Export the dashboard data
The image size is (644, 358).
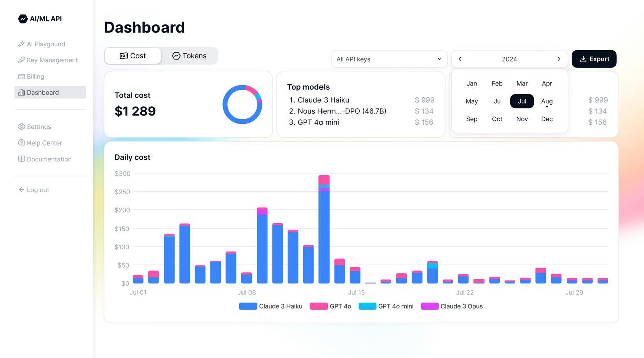(x=594, y=59)
